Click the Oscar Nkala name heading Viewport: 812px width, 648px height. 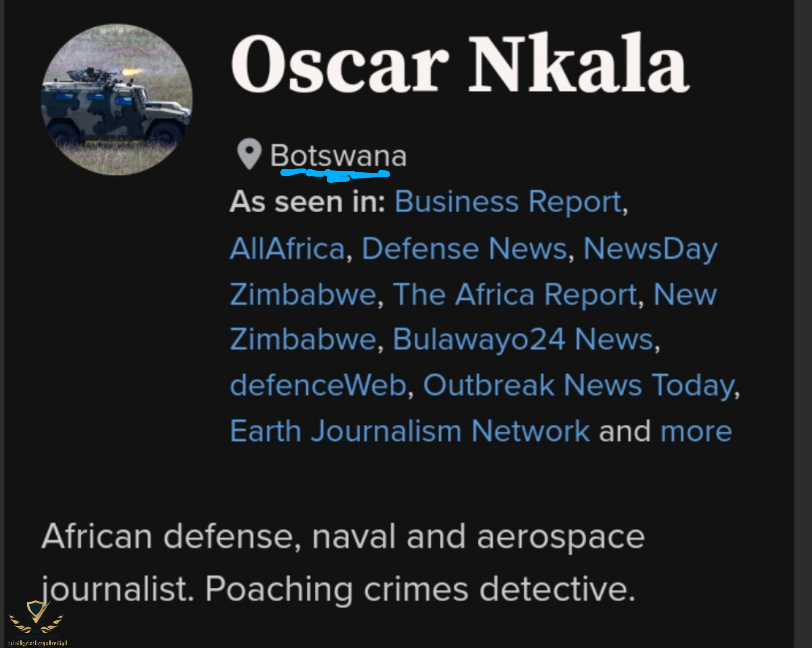point(460,63)
